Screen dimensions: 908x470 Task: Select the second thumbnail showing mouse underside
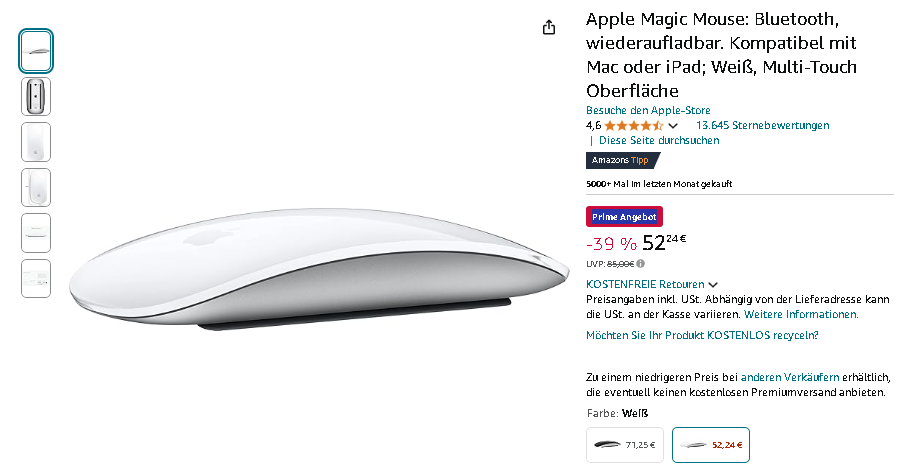(36, 97)
